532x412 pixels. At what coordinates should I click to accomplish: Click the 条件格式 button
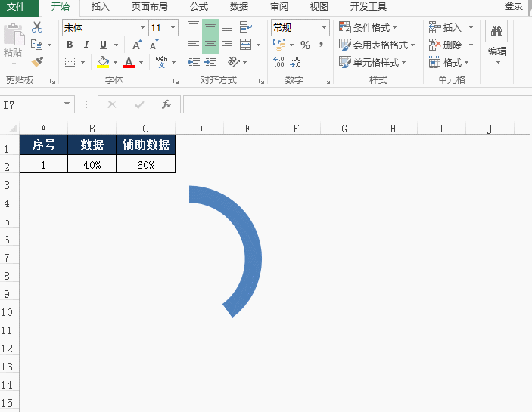pos(368,27)
